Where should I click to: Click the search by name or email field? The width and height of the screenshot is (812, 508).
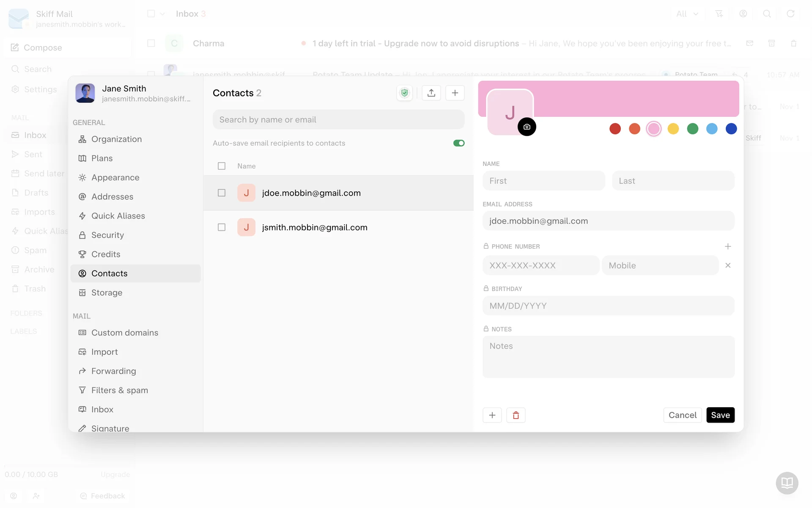pos(338,120)
